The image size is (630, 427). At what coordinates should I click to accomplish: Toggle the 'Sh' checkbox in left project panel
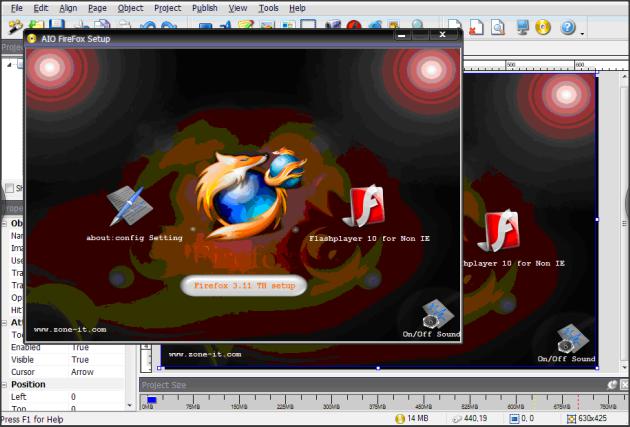(x=9, y=188)
